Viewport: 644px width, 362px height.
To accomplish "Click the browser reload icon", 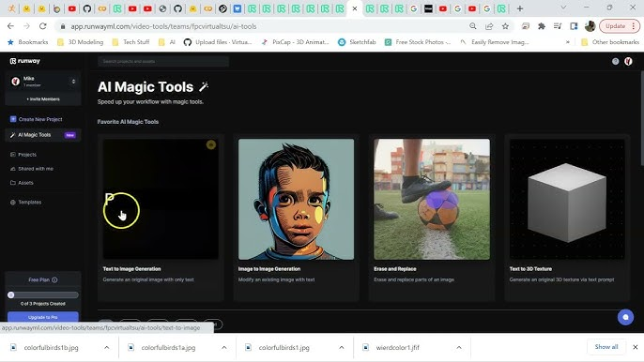I will pyautogui.click(x=43, y=26).
